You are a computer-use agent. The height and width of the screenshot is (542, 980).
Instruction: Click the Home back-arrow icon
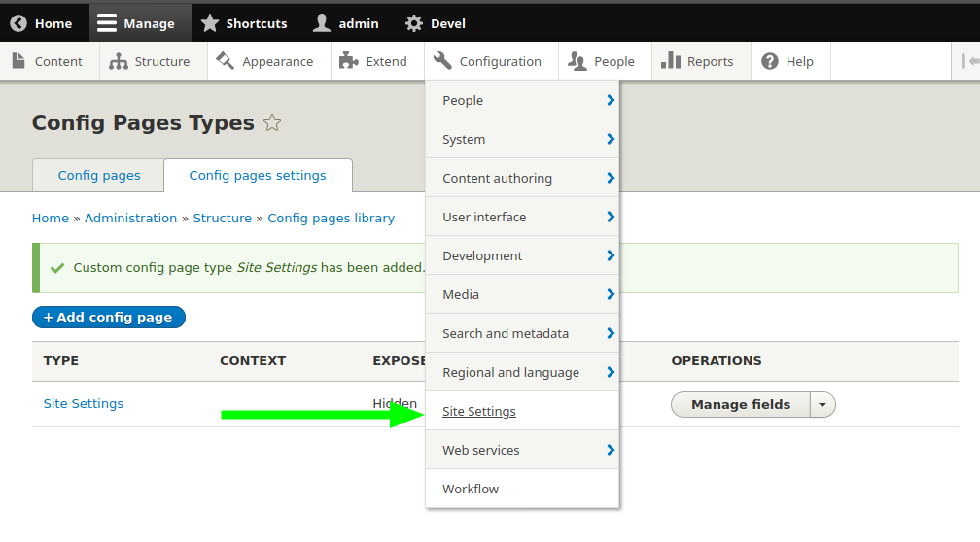pyautogui.click(x=18, y=23)
